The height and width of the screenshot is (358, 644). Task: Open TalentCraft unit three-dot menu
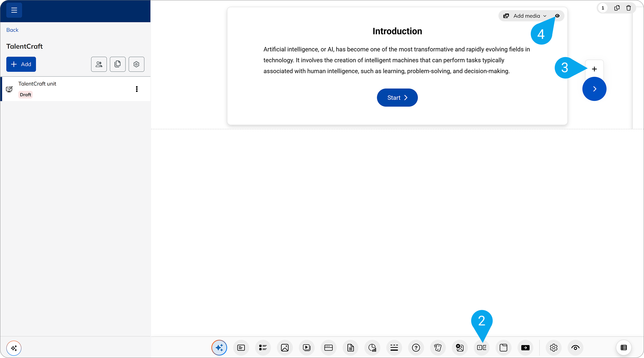[137, 89]
